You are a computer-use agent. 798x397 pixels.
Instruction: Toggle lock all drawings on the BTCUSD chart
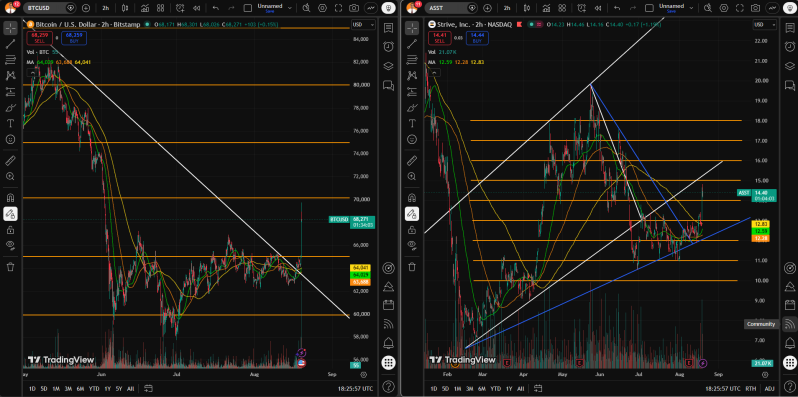point(10,230)
